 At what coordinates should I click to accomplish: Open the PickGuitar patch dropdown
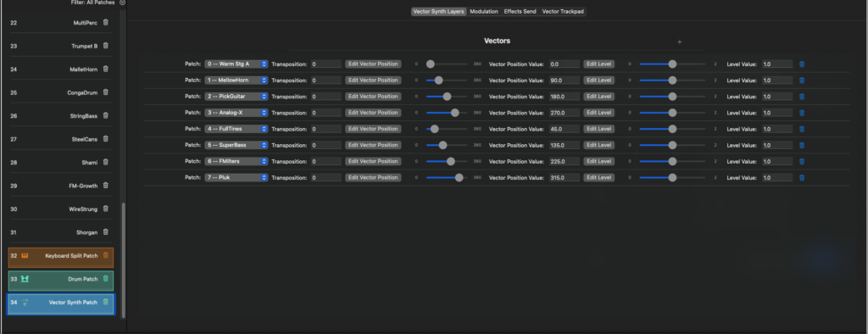pos(236,97)
